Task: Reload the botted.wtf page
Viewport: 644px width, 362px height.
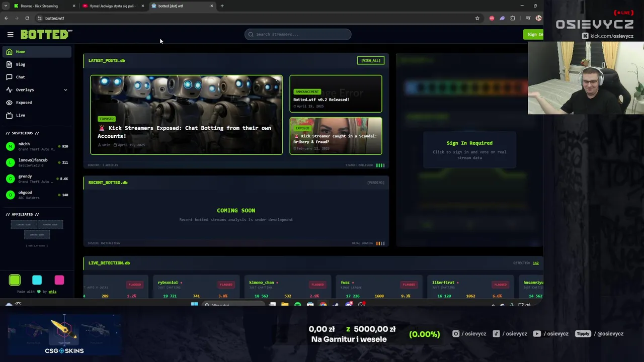Action: pos(27,18)
